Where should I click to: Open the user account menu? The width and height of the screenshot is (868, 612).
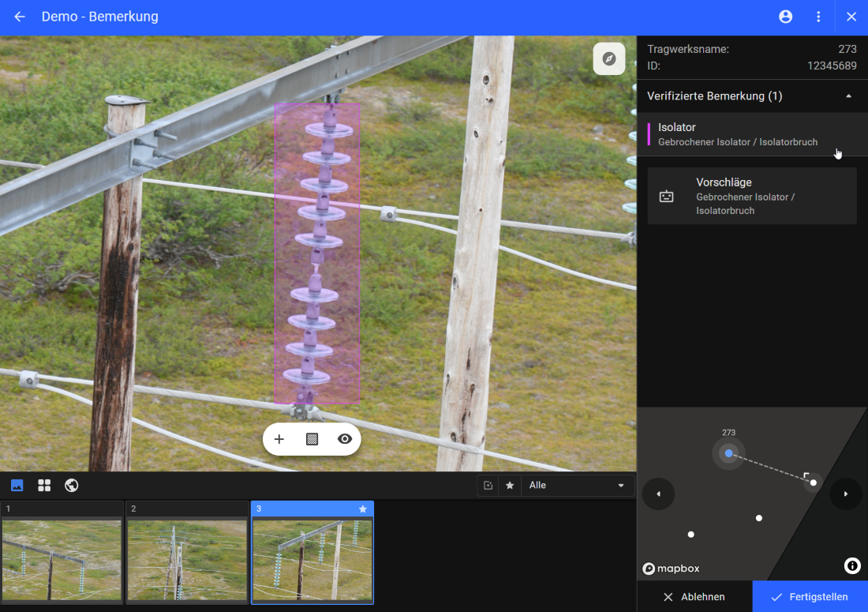point(785,17)
